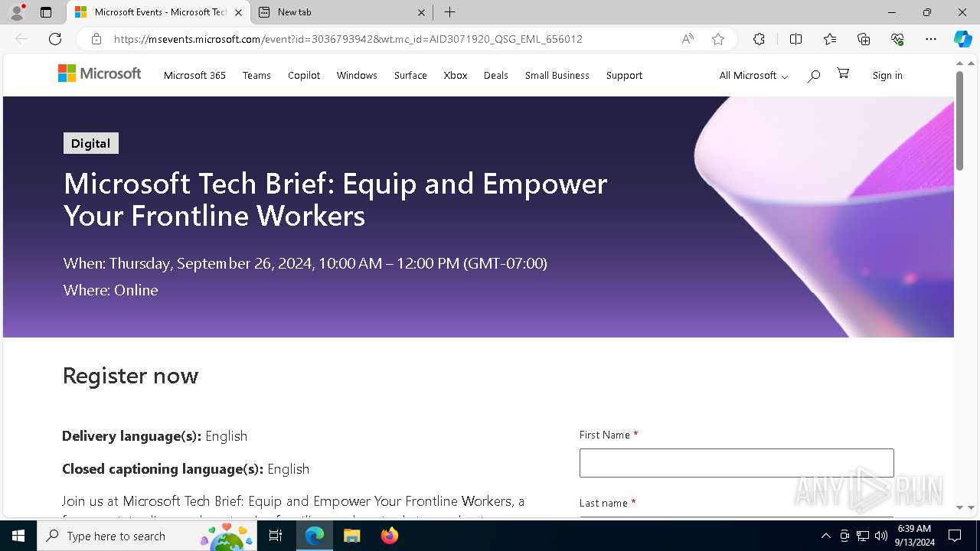The height and width of the screenshot is (551, 980).
Task: Add this page to favorites star
Action: coord(718,39)
